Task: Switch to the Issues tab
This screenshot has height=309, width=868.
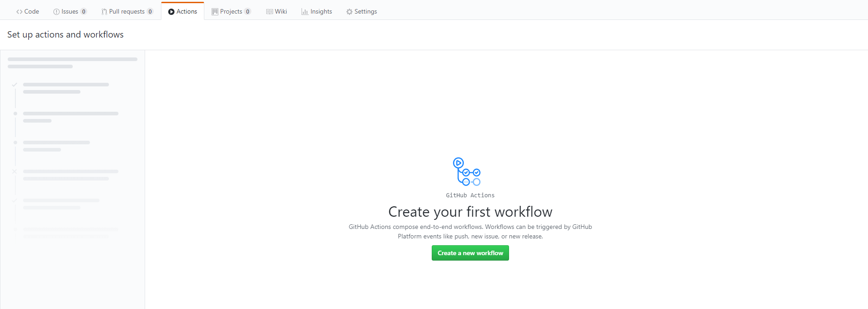Action: click(x=70, y=11)
